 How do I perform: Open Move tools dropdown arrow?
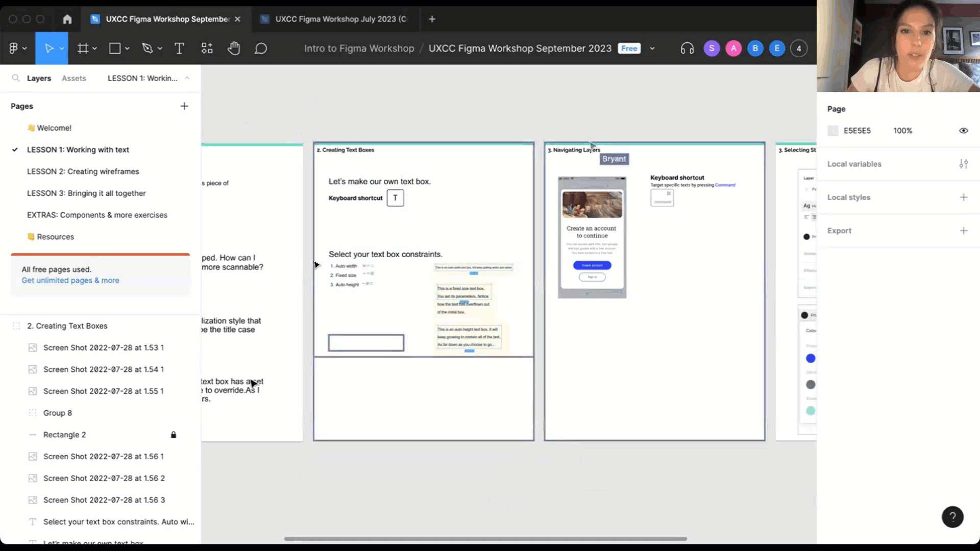(x=62, y=48)
